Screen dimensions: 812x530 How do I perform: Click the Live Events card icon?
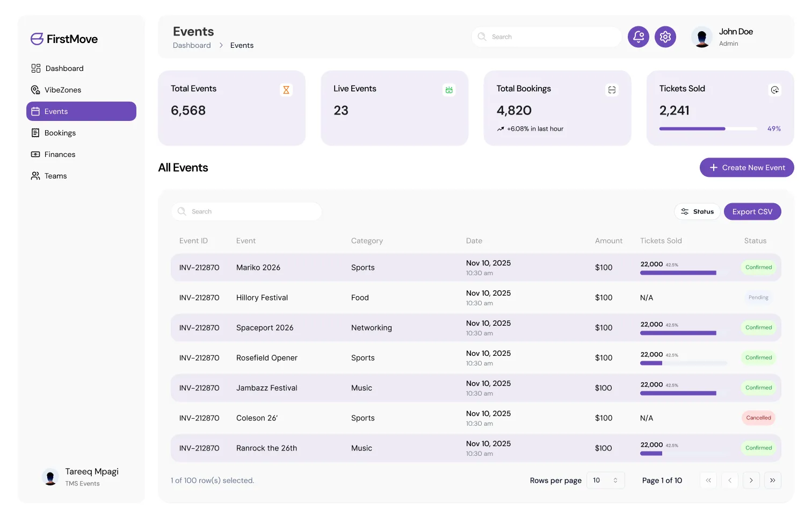[449, 90]
